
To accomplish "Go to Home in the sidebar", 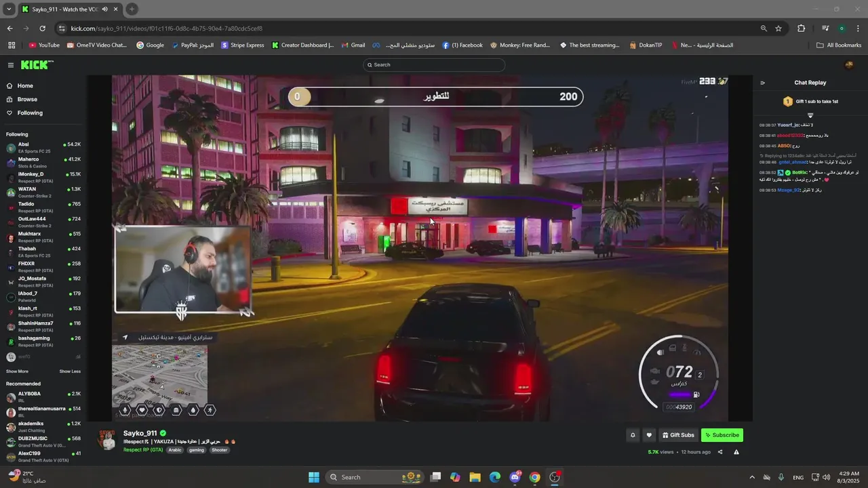I will [x=25, y=86].
